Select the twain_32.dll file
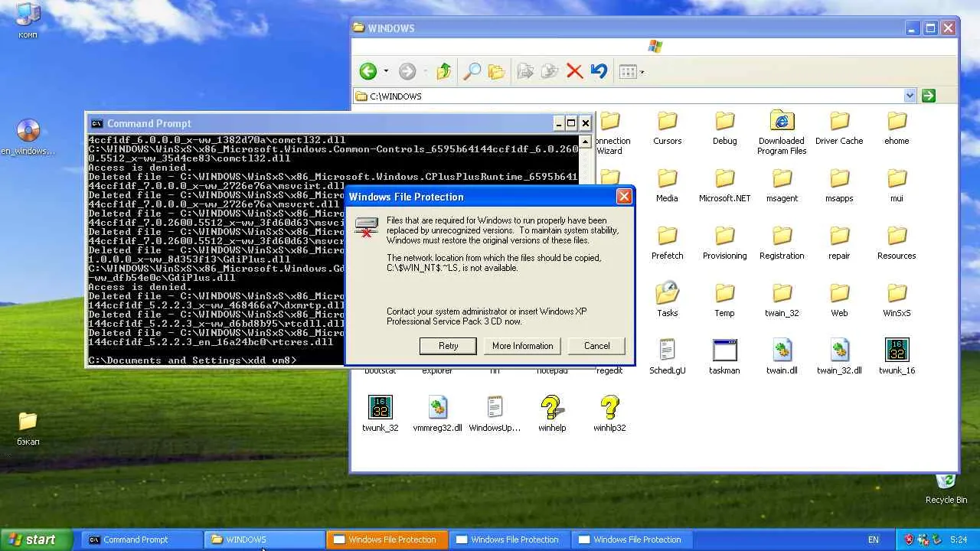The image size is (980, 551). (x=839, y=357)
